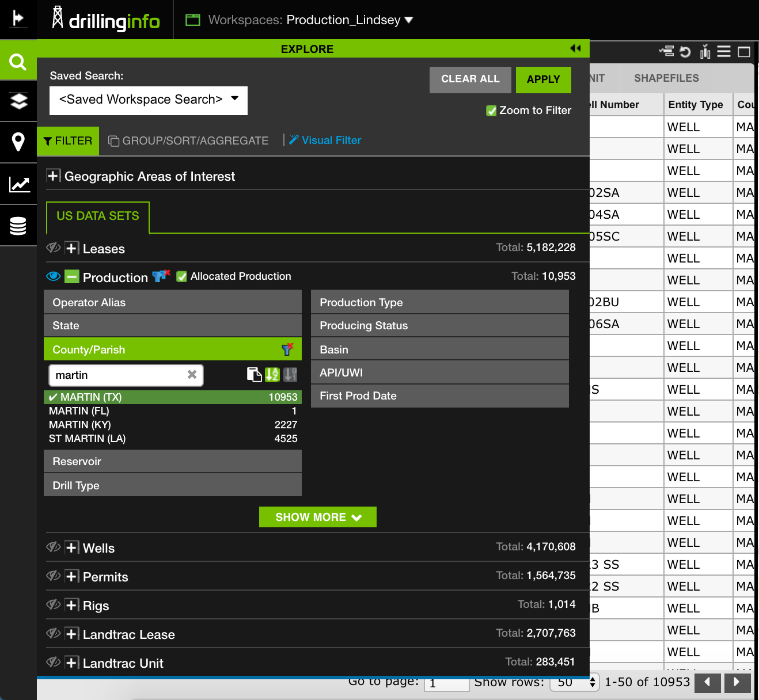Click the gray sort order icon
Image resolution: width=759 pixels, height=700 pixels.
(x=290, y=375)
